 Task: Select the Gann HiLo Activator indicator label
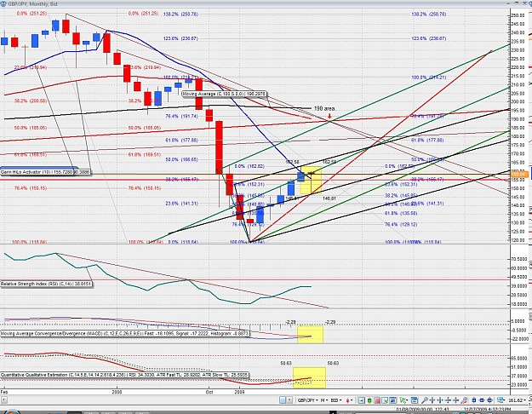pyautogui.click(x=45, y=172)
